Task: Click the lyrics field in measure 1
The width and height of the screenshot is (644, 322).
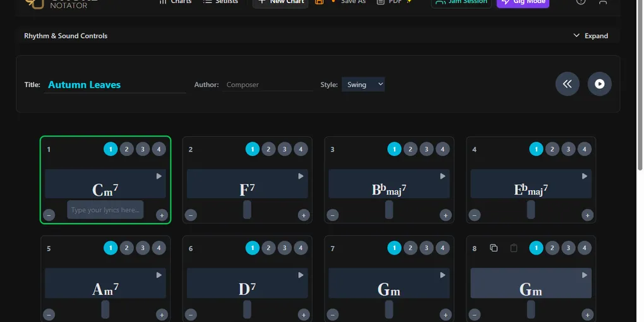Action: point(105,210)
